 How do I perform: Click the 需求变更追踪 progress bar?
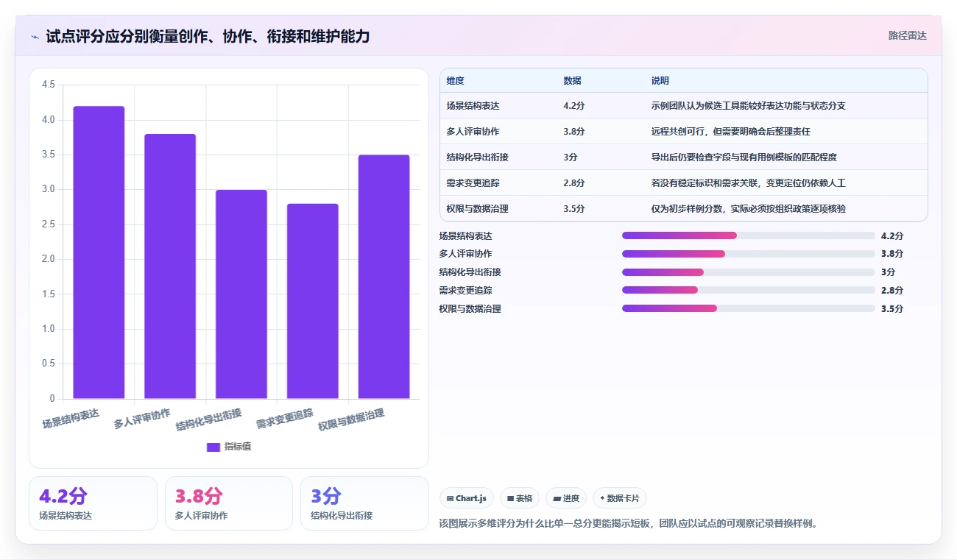749,291
